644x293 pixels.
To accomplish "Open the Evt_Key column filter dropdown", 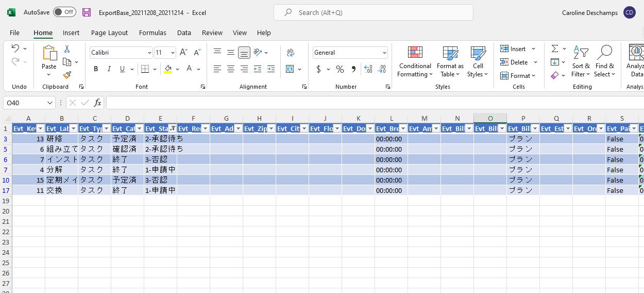I will pos(40,128).
